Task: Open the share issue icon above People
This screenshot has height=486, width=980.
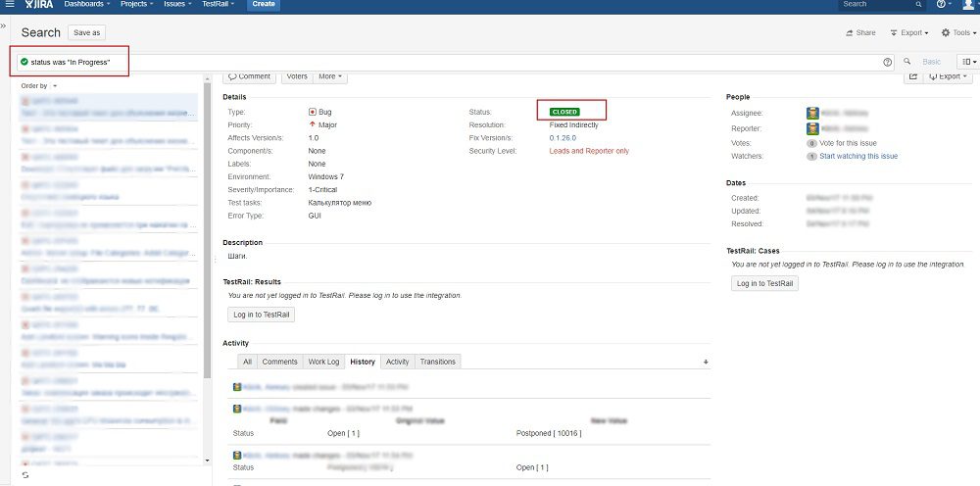Action: pos(912,76)
